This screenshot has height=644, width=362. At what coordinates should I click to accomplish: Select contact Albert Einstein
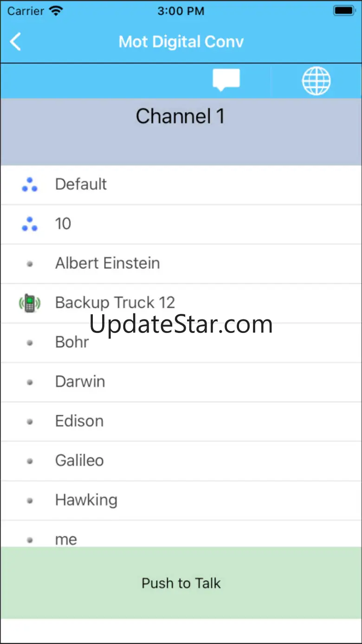pyautogui.click(x=181, y=264)
